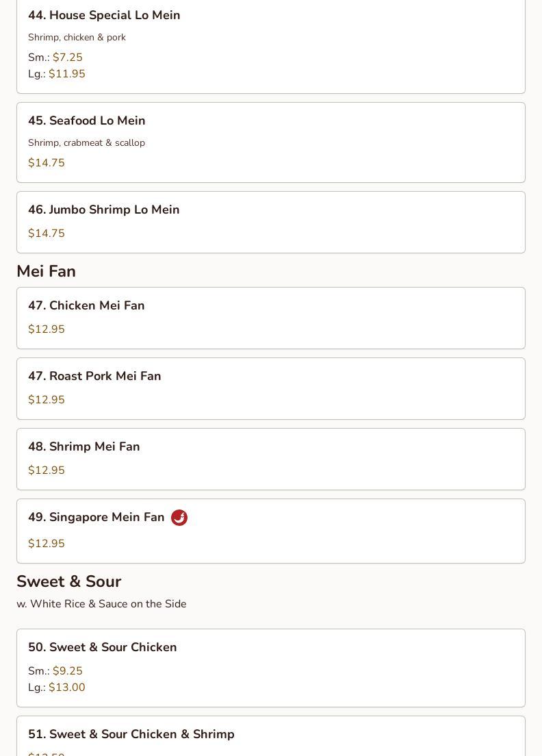Choose the Jumbo Shrimp Lo Mein item
542x756 pixels.
coord(271,223)
